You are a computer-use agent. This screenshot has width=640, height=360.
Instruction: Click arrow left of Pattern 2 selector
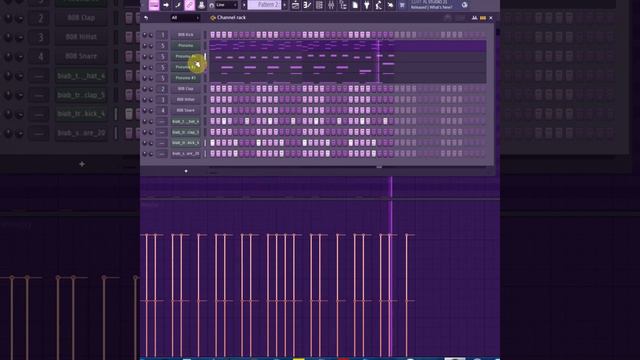click(x=244, y=5)
